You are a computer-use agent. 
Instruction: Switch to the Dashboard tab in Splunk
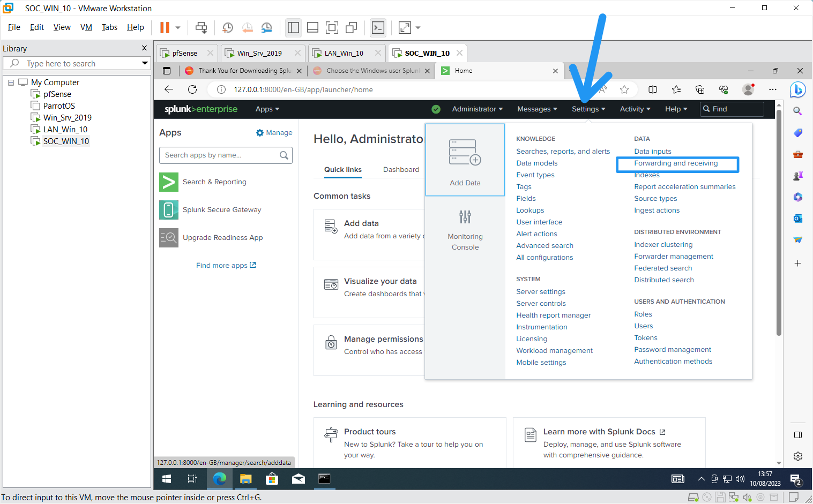pyautogui.click(x=401, y=170)
